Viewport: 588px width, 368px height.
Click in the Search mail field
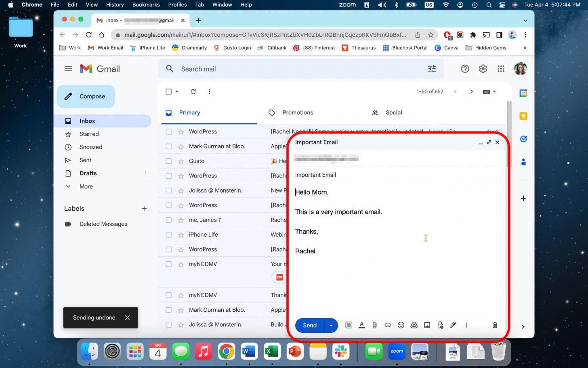pos(283,69)
